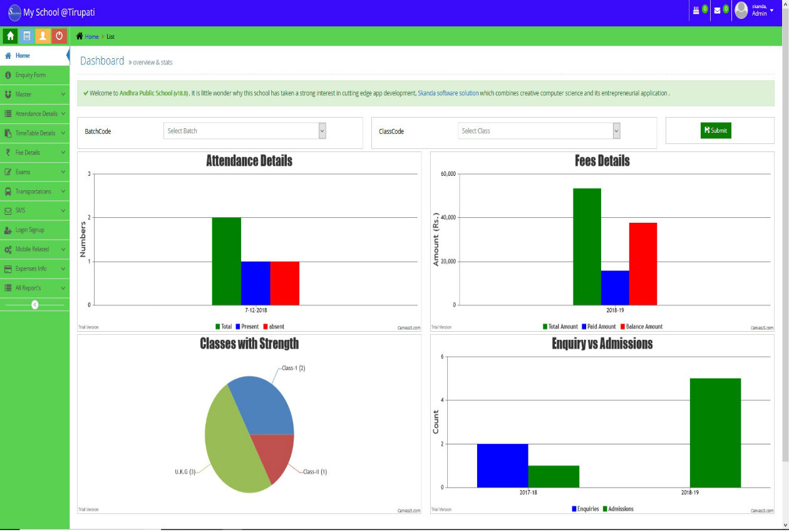Open the Select Class dropdown
789x532 pixels.
539,131
